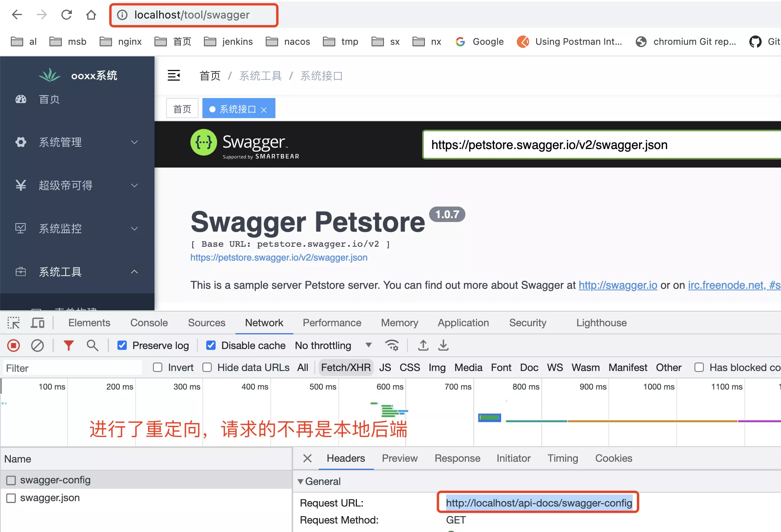Open network conditions wifi icon
Image resolution: width=781 pixels, height=532 pixels.
[392, 345]
